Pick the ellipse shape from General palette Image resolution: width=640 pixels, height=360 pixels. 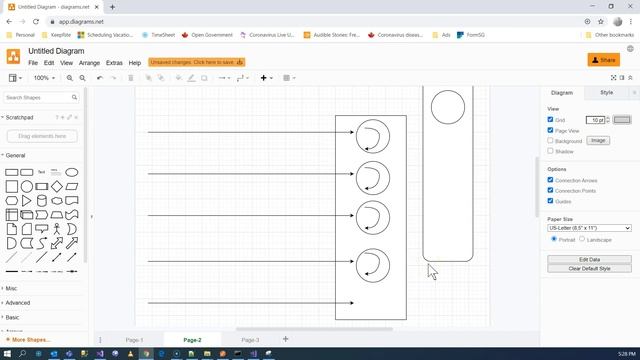point(72,172)
